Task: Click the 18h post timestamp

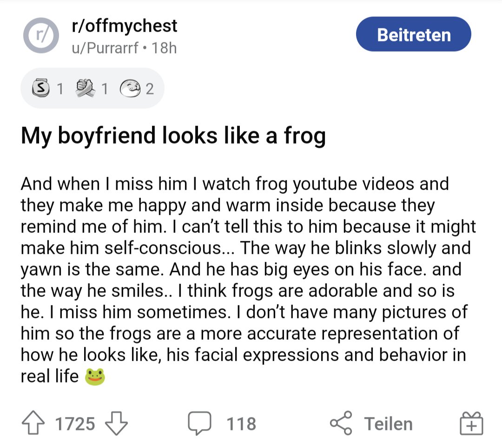Action: pyautogui.click(x=164, y=48)
